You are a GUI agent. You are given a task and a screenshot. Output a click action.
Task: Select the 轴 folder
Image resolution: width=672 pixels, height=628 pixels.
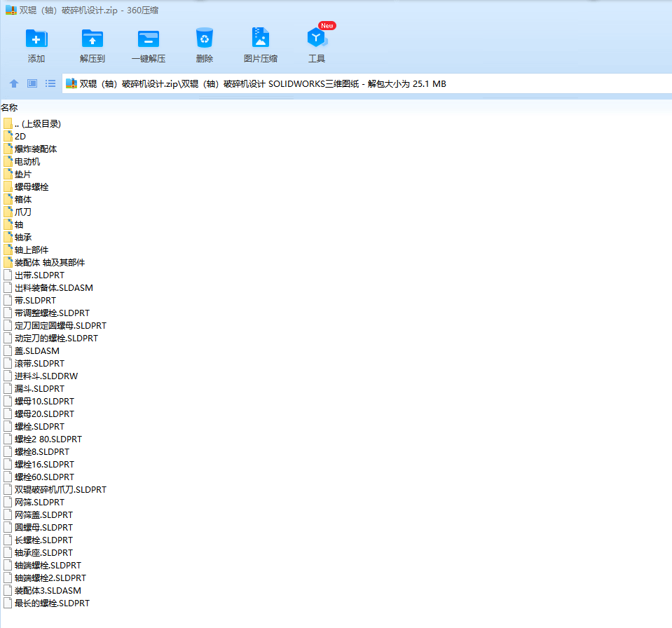click(x=13, y=224)
